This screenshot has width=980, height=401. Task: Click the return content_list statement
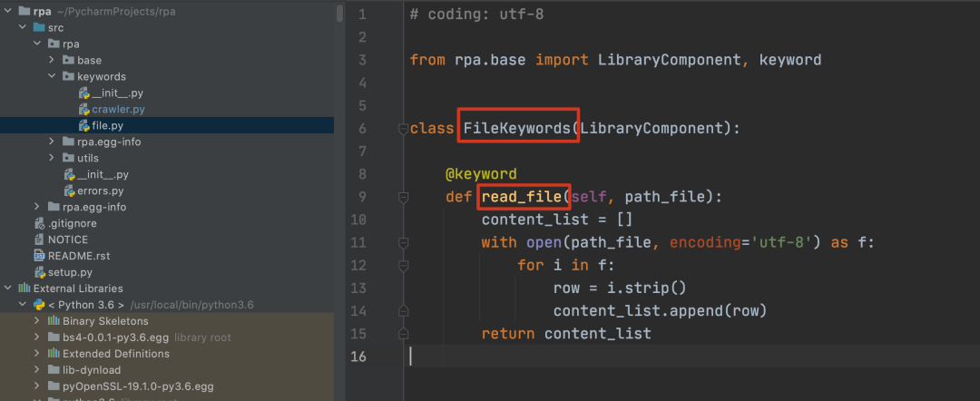(566, 334)
